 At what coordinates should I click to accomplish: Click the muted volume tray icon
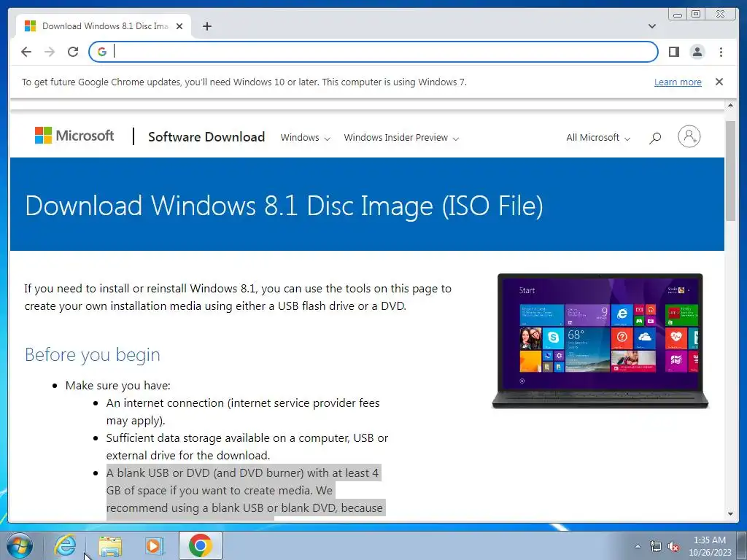(673, 546)
